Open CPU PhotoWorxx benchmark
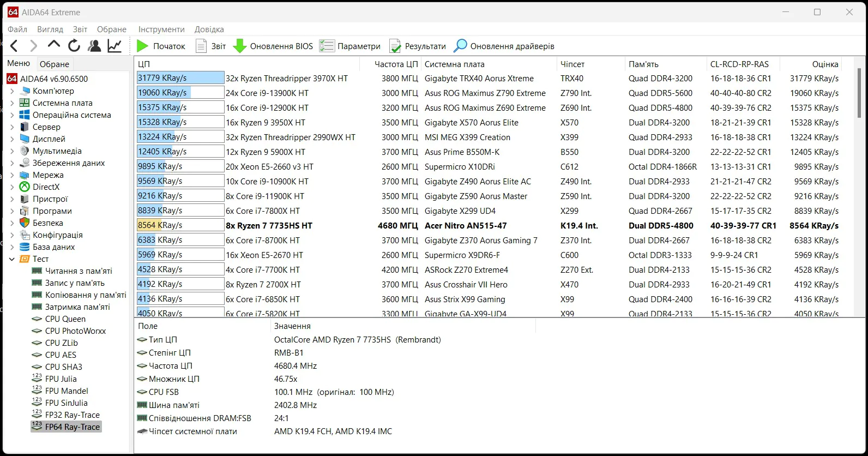 coord(69,331)
